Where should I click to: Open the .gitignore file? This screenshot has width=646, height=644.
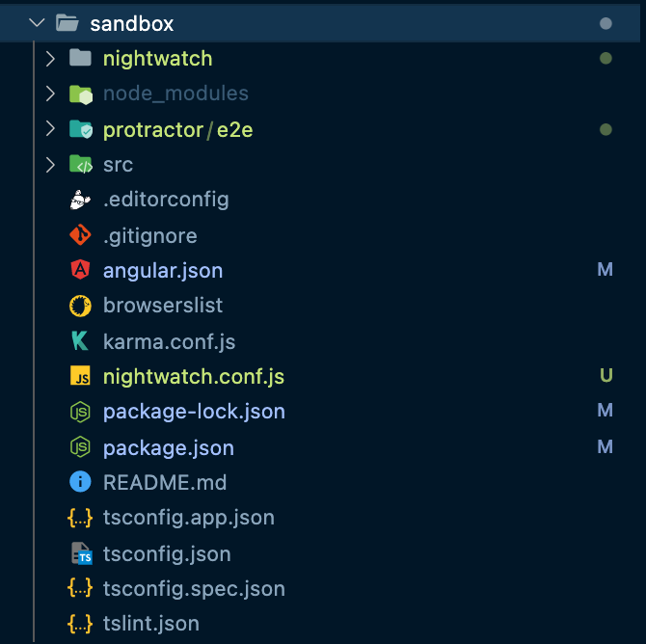tap(150, 236)
